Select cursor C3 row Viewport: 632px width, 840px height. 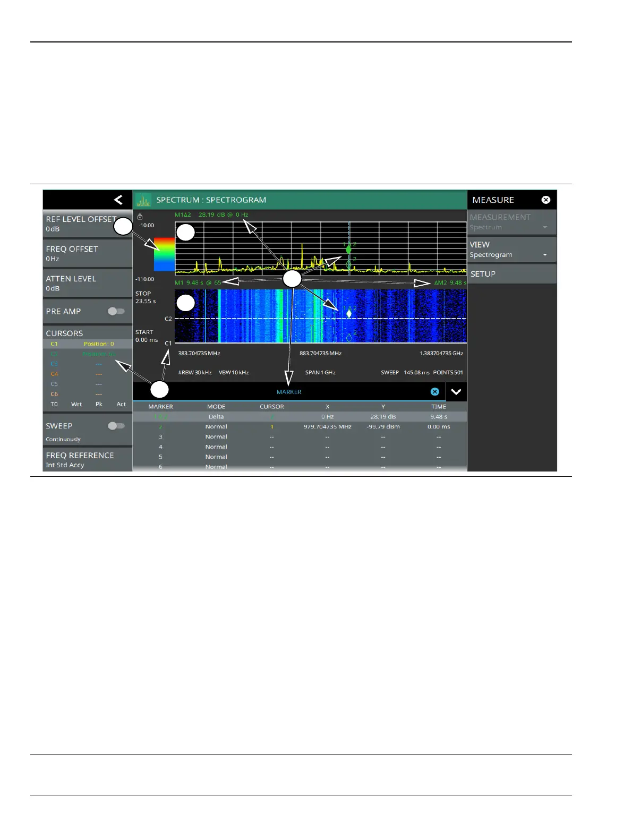pos(87,364)
